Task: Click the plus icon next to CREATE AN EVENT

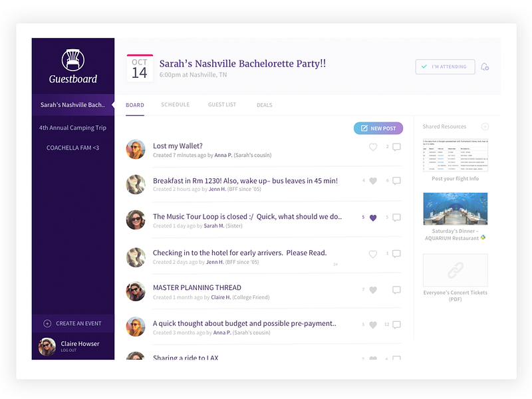Action: click(46, 323)
